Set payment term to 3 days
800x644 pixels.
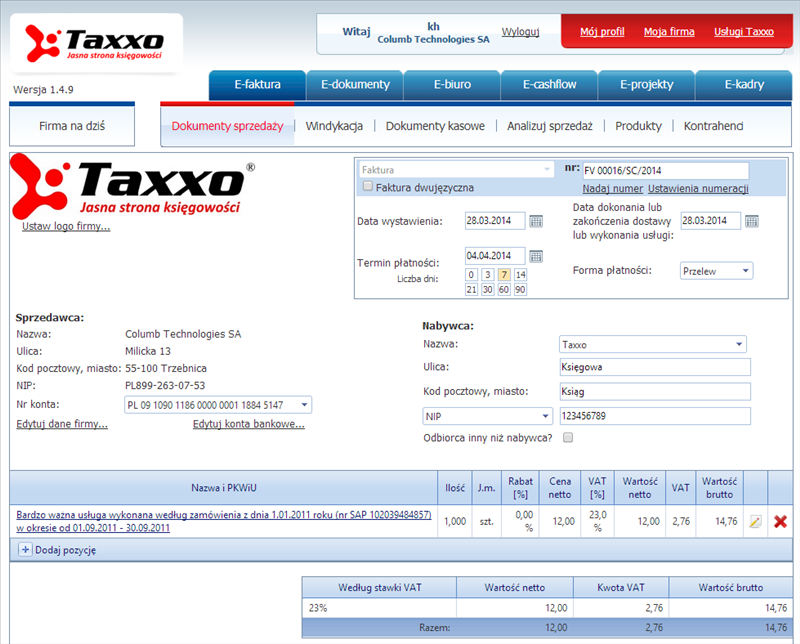coord(488,275)
